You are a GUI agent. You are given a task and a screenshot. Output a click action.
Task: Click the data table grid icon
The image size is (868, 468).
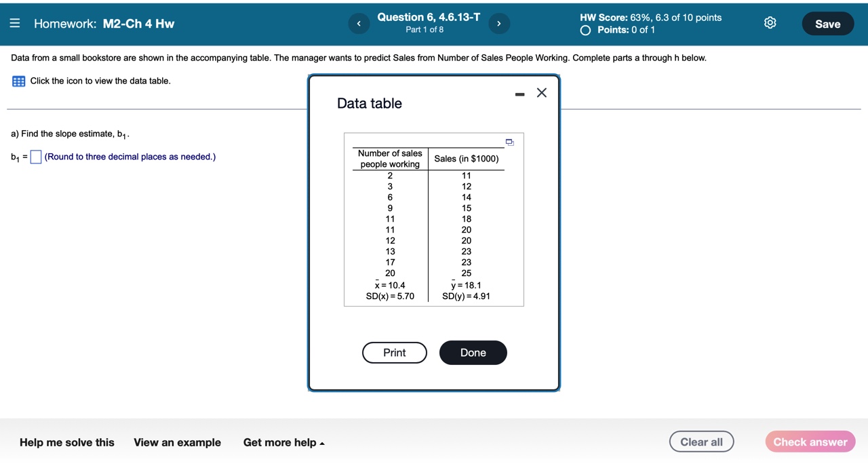click(19, 81)
